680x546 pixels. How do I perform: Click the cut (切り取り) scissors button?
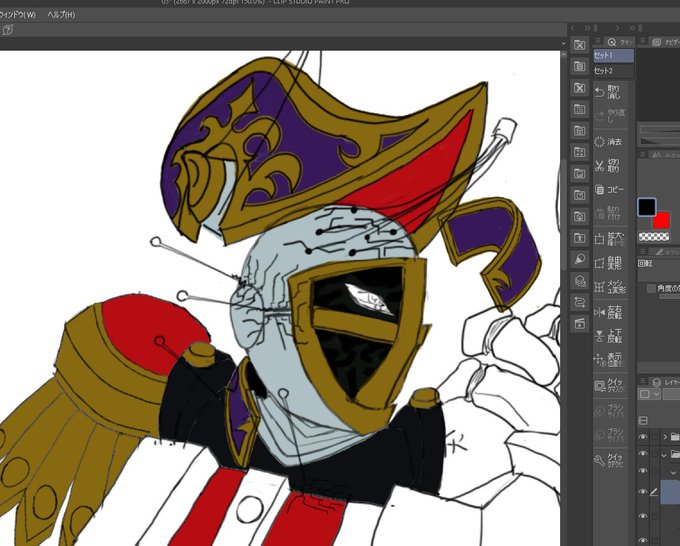click(609, 165)
